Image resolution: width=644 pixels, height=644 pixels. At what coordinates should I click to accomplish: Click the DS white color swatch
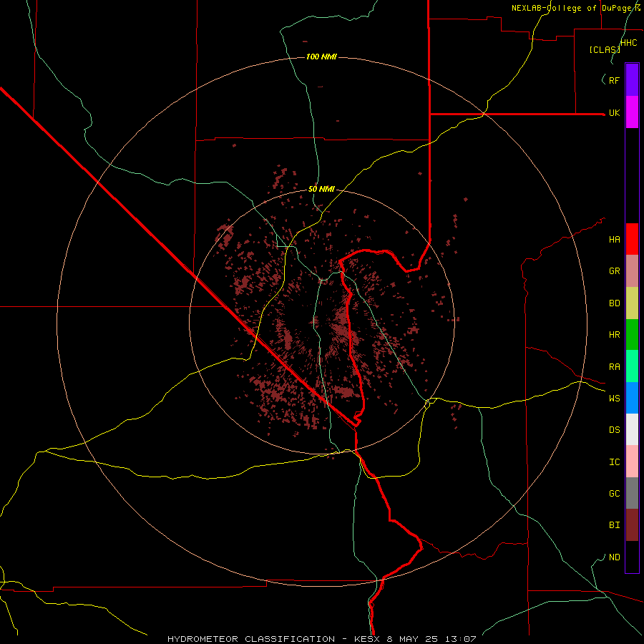(x=632, y=429)
